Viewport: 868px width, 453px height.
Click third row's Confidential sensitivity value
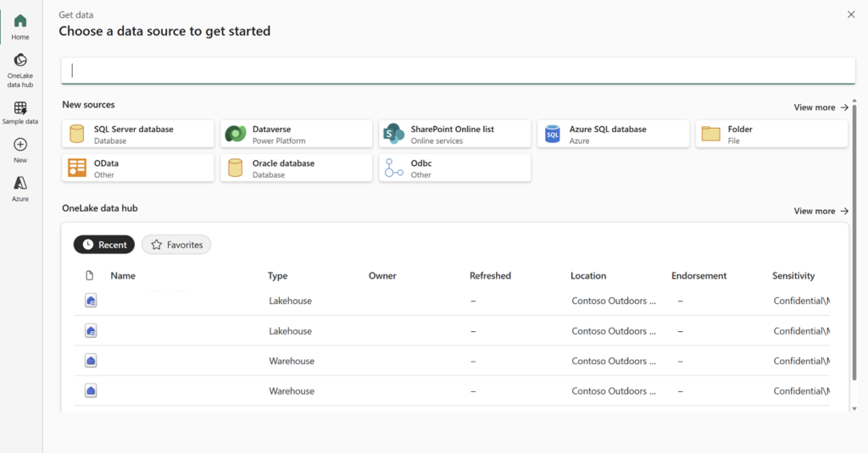801,362
